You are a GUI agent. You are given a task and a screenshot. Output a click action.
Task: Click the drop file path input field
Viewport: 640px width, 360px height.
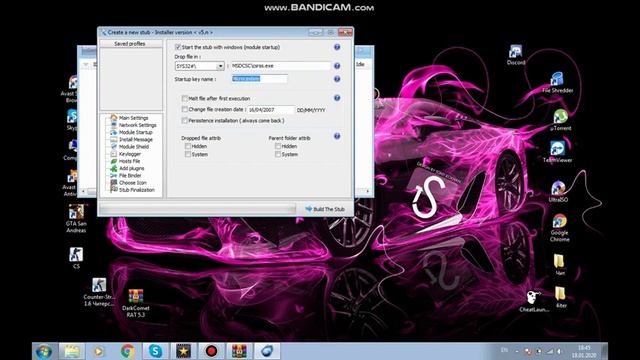pos(280,66)
